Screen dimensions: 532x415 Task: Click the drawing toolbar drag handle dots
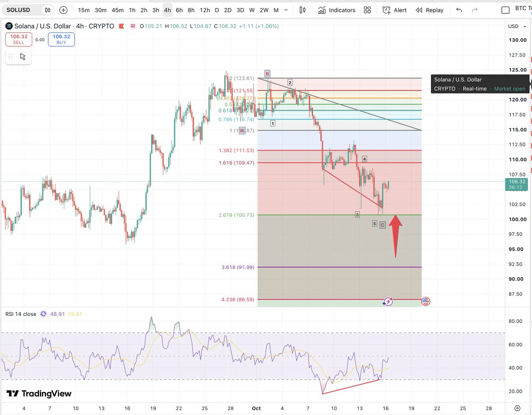(11, 56)
